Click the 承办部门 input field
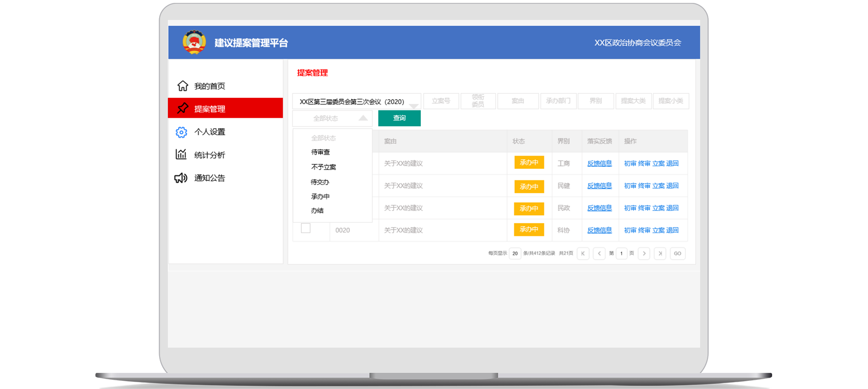Viewport: 868px width, 389px height. (559, 101)
